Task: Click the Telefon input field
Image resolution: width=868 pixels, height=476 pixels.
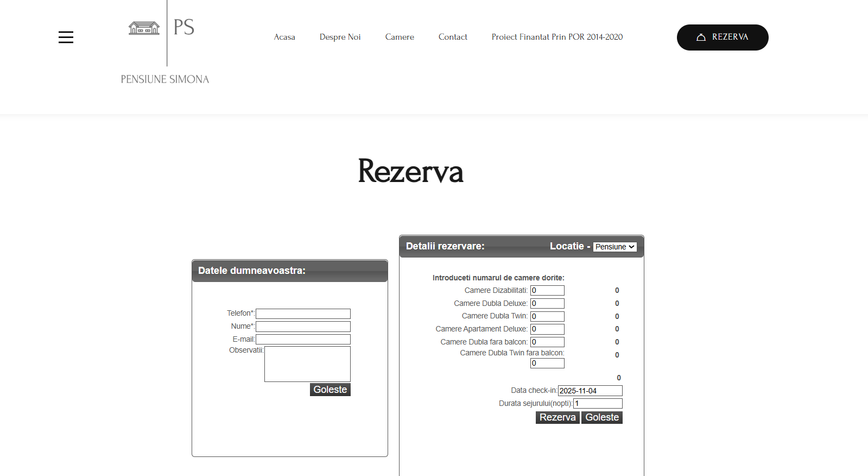Action: tap(303, 314)
